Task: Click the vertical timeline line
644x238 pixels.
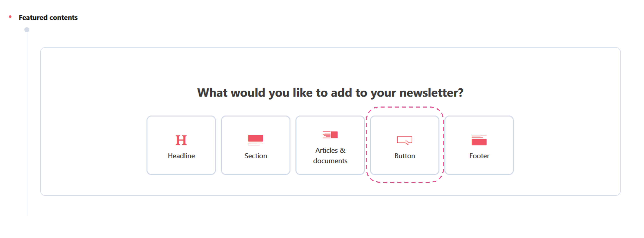Action: tap(27, 125)
